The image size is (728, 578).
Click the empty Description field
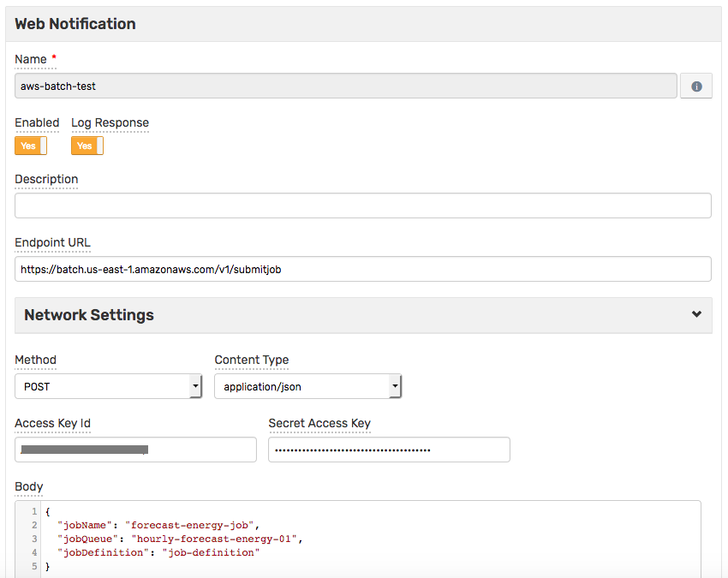point(362,206)
